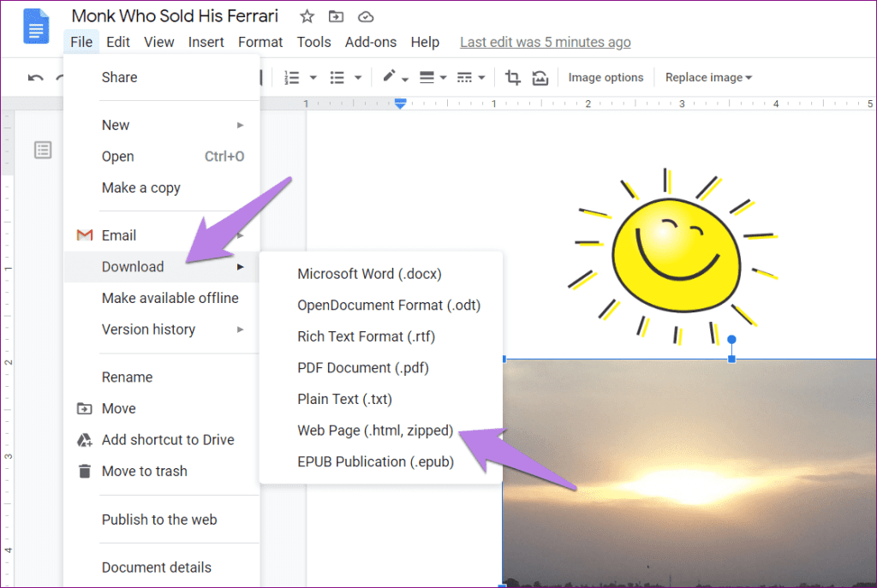
Task: Toggle the border color pen tool
Action: [x=390, y=77]
